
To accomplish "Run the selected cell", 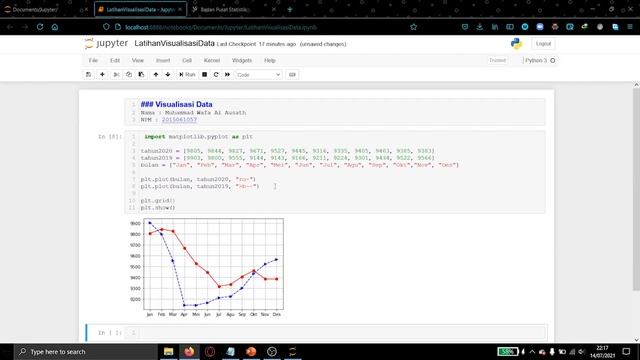I will point(187,75).
